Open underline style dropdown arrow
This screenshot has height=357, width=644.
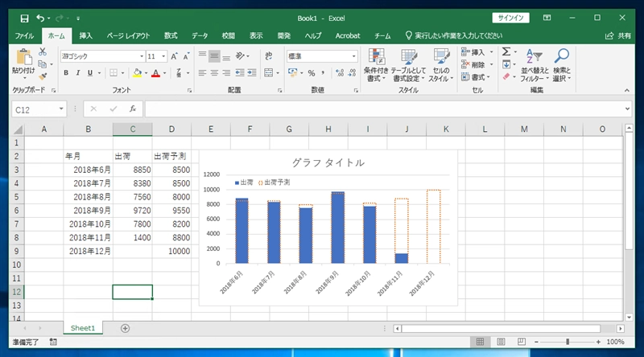[99, 73]
